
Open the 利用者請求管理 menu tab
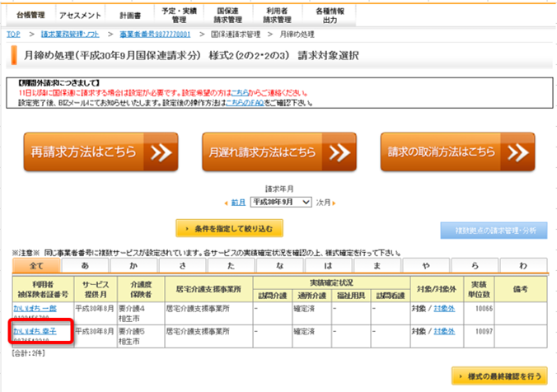click(x=278, y=15)
